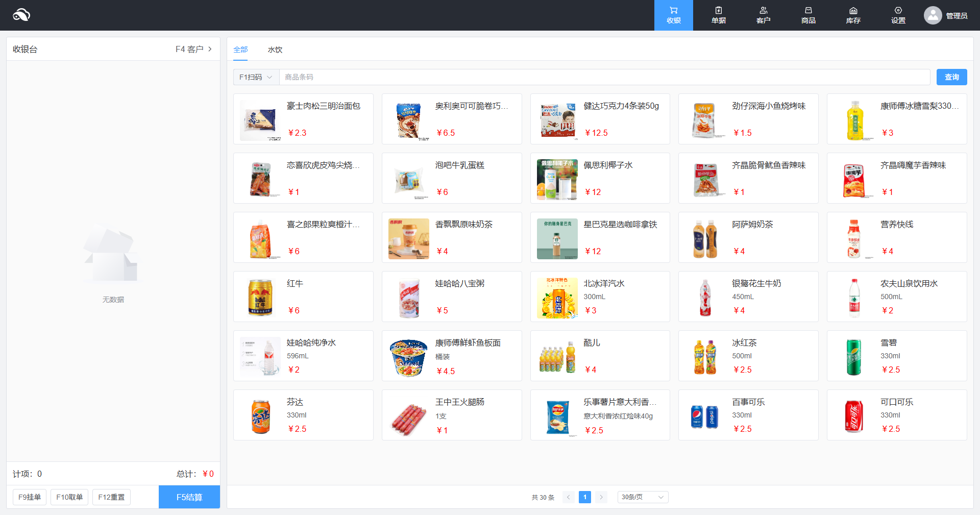Select 泡吧牛乳蛋糕 product image
This screenshot has height=515, width=980.
point(409,180)
